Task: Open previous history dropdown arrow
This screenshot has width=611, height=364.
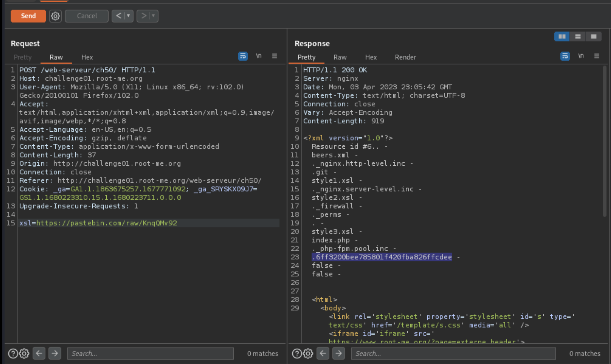Action: pos(128,16)
